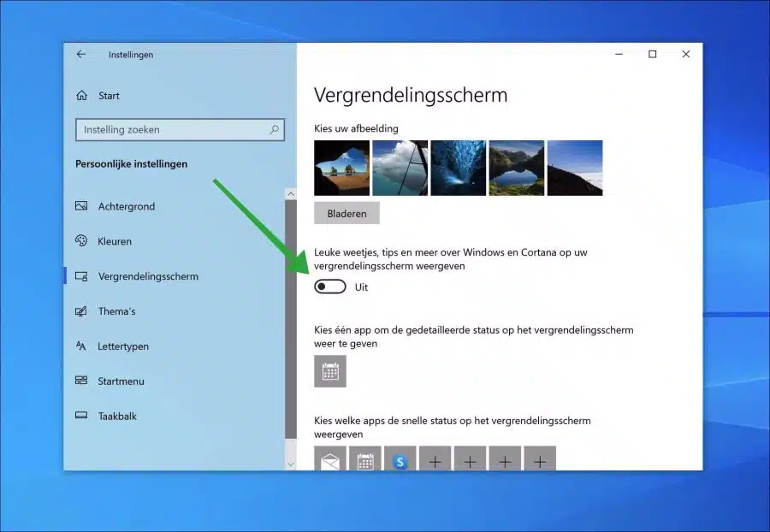
Task: Click the Calendar quick status icon
Action: 364,458
